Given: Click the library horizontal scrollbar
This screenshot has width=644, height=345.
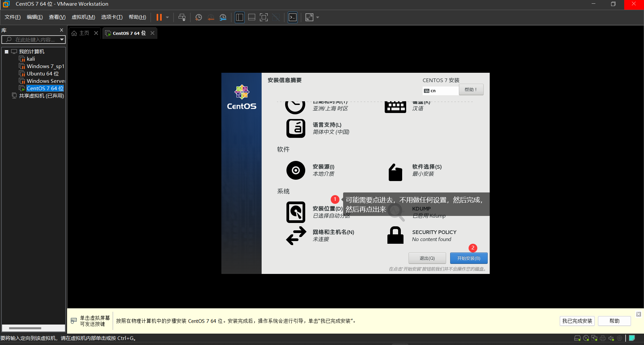Looking at the screenshot, I should [x=25, y=328].
